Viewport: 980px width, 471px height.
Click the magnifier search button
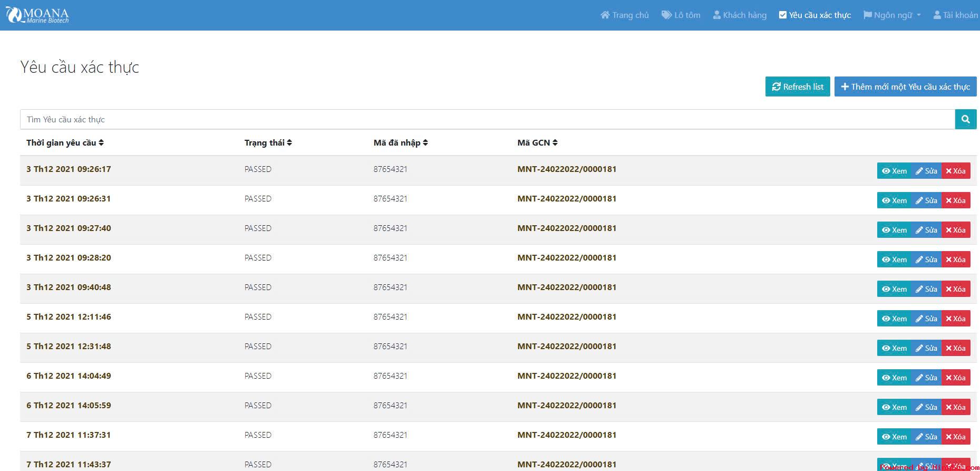965,119
